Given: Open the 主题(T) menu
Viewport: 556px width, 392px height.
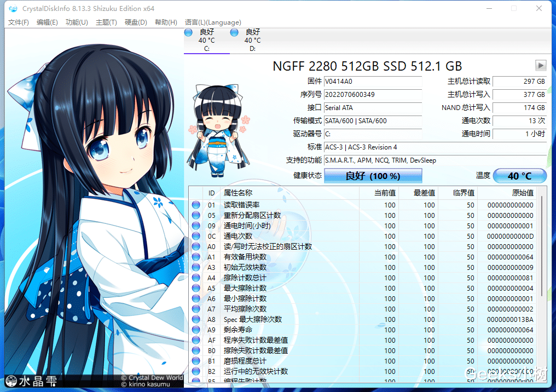Looking at the screenshot, I should (106, 22).
